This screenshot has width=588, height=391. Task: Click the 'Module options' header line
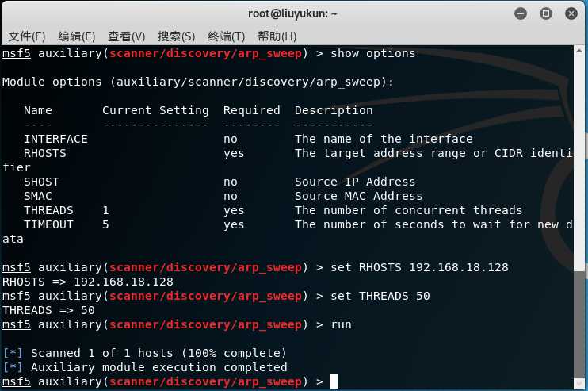(198, 82)
